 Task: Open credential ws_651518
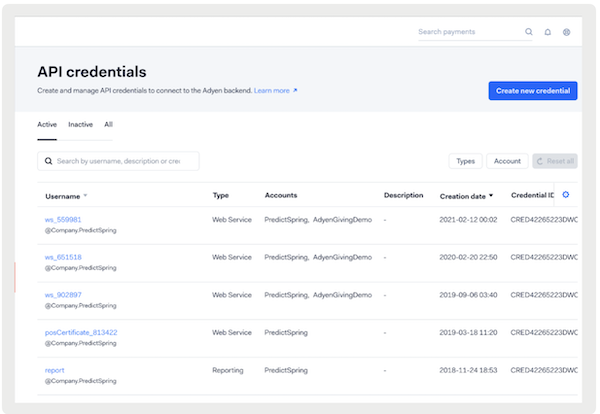pos(63,257)
